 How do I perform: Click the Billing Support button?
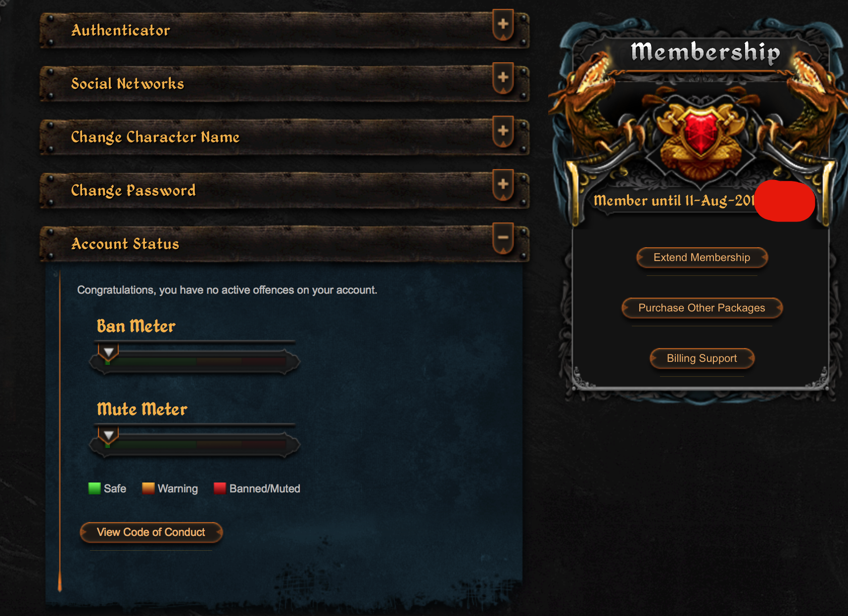(702, 358)
